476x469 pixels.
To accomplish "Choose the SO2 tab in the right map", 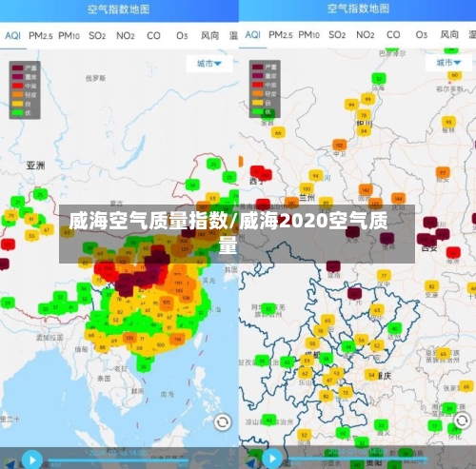I will 337,34.
